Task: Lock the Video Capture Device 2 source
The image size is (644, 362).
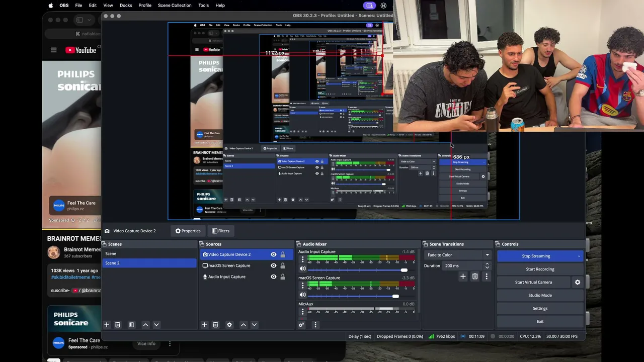Action: 283,254
